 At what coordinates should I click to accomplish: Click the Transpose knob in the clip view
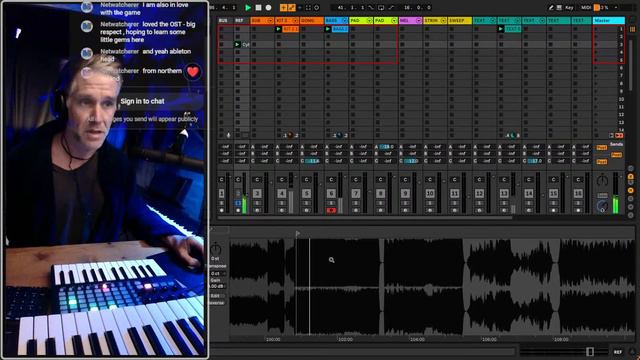tap(216, 249)
